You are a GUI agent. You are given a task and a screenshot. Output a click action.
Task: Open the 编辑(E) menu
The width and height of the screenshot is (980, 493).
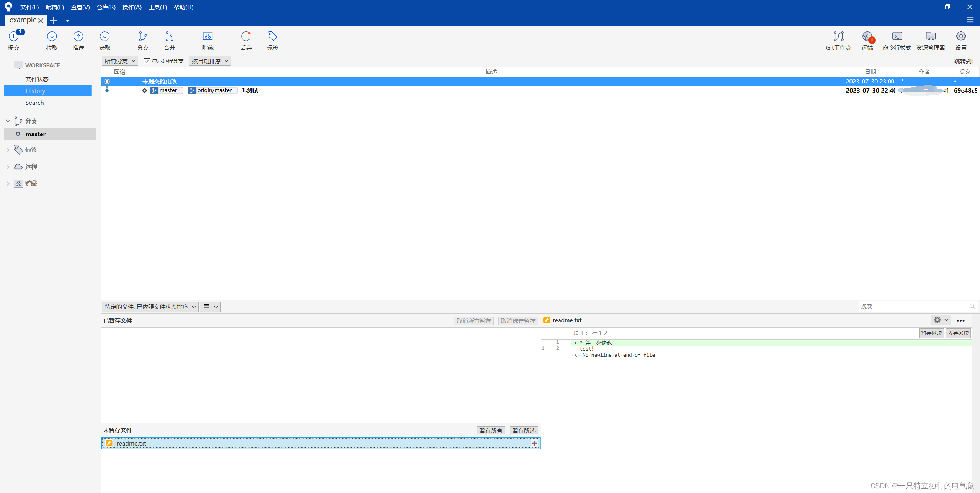point(55,7)
